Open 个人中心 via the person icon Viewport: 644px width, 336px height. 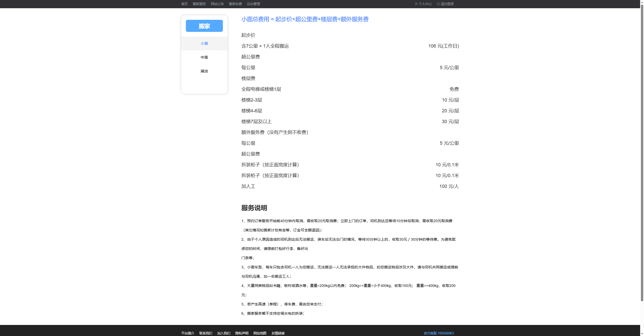423,4
